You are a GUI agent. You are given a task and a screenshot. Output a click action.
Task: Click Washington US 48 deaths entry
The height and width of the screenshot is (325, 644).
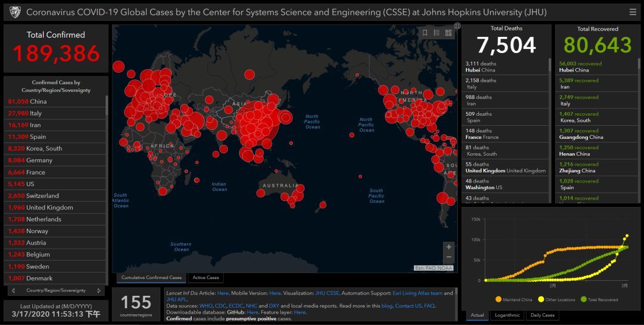[505, 184]
